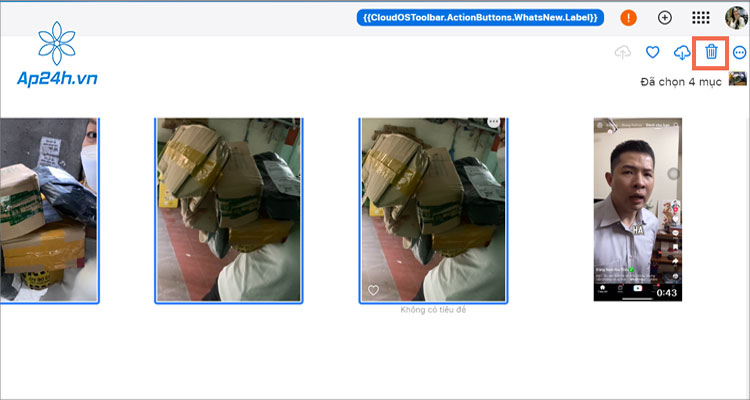Click the CloudOSToolbar WhatsNew label button
The width and height of the screenshot is (750, 400).
[x=480, y=18]
